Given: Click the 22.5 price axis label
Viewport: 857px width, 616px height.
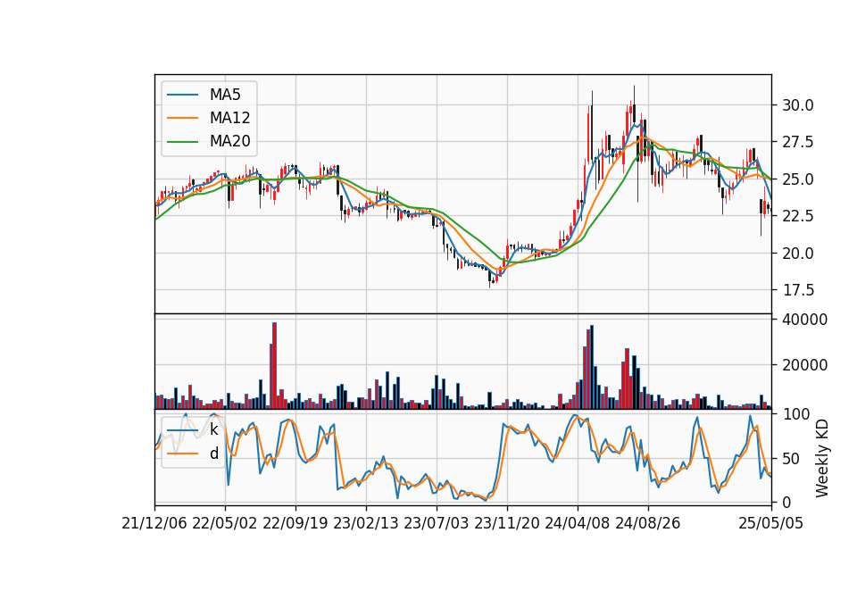Looking at the screenshot, I should click(798, 216).
